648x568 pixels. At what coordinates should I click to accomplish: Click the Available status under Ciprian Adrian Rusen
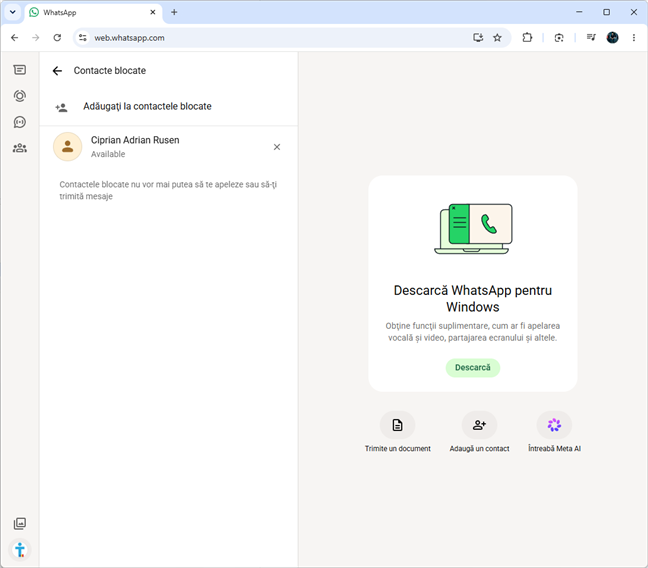108,154
